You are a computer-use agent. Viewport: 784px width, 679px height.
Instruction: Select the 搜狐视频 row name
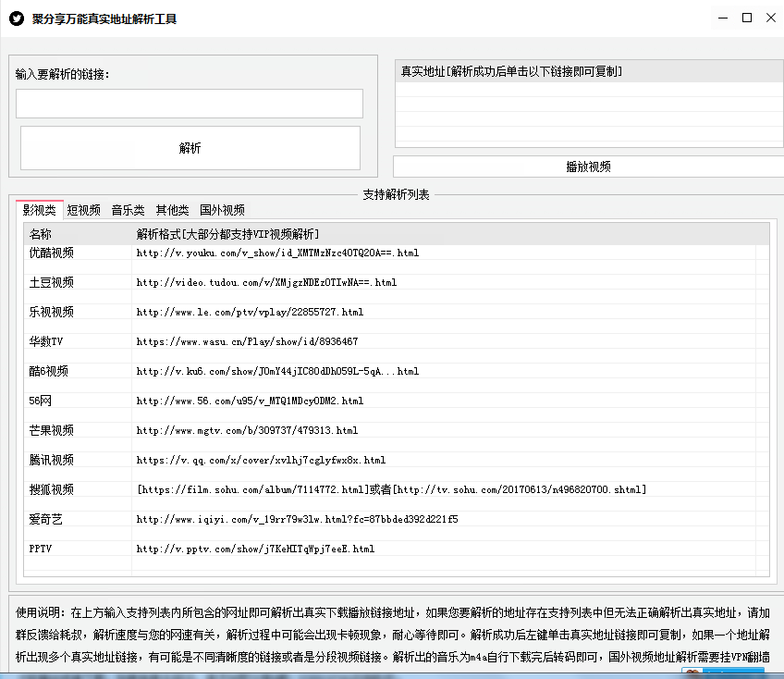click(x=52, y=489)
